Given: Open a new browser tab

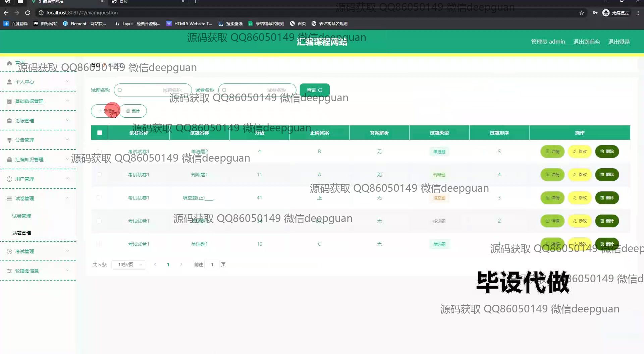Looking at the screenshot, I should point(196,2).
